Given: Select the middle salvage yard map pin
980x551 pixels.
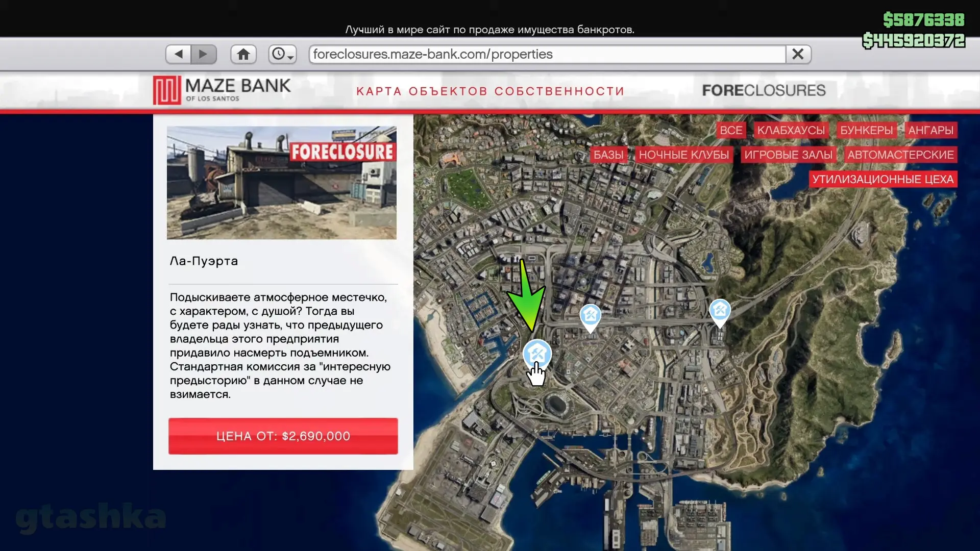Looking at the screenshot, I should 591,318.
